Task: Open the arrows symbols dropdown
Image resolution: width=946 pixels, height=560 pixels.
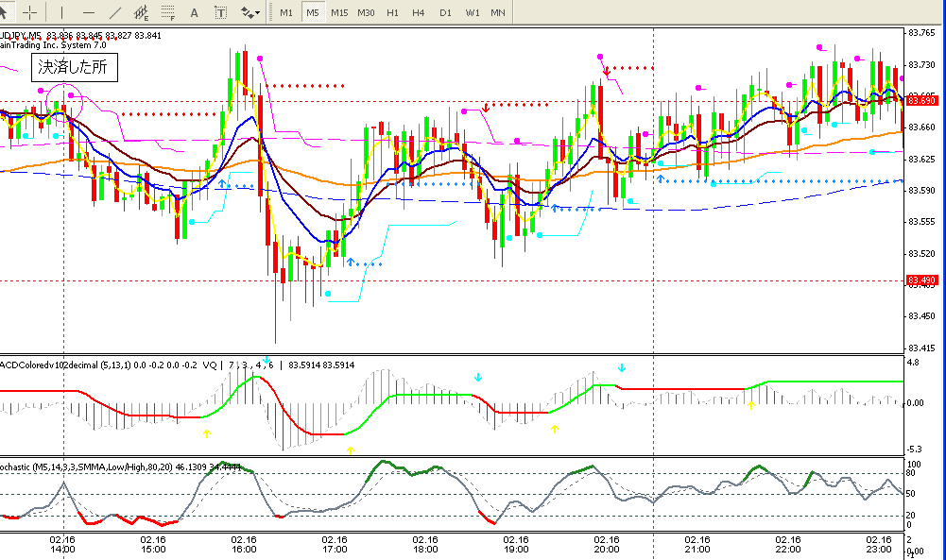Action: pos(250,12)
